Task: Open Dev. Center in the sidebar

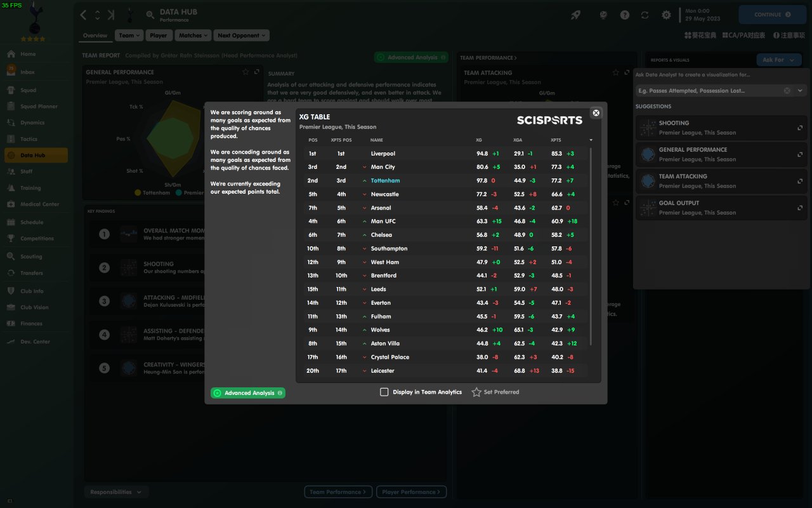Action: coord(35,342)
